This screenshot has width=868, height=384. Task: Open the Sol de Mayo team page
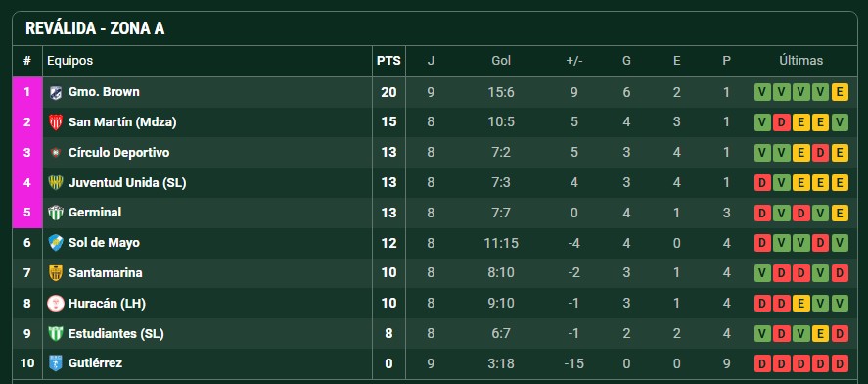(x=104, y=243)
